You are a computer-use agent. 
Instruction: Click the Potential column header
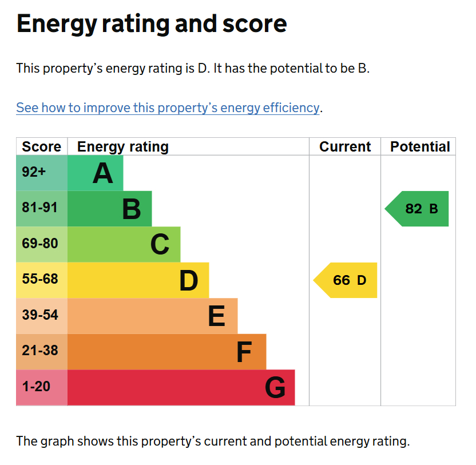coord(420,147)
